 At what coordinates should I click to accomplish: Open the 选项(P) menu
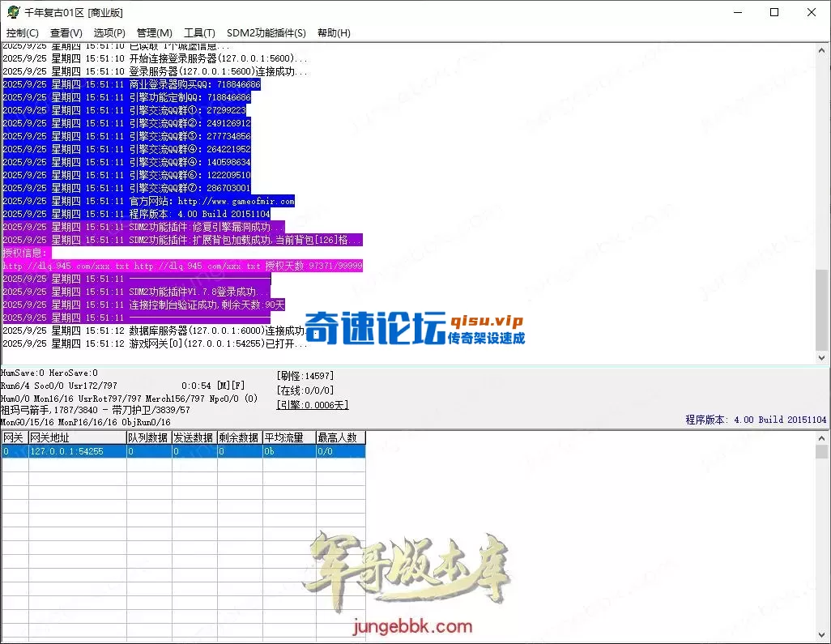pos(109,33)
